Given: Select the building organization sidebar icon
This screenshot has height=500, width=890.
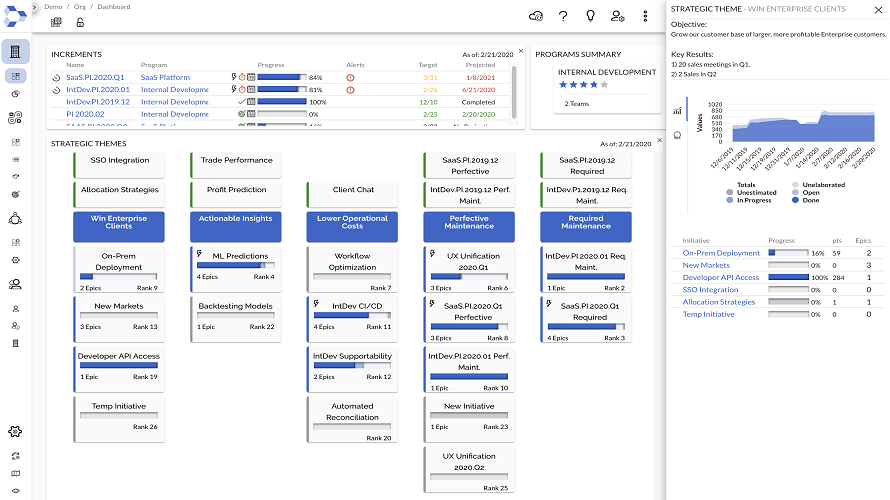Looking at the screenshot, I should tap(15, 52).
